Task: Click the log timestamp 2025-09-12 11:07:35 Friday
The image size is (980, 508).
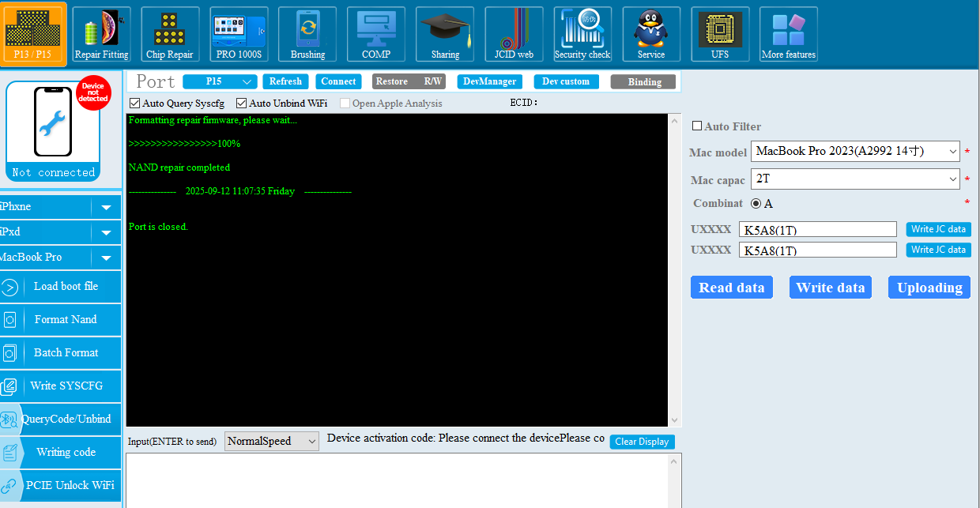Action: coord(240,191)
